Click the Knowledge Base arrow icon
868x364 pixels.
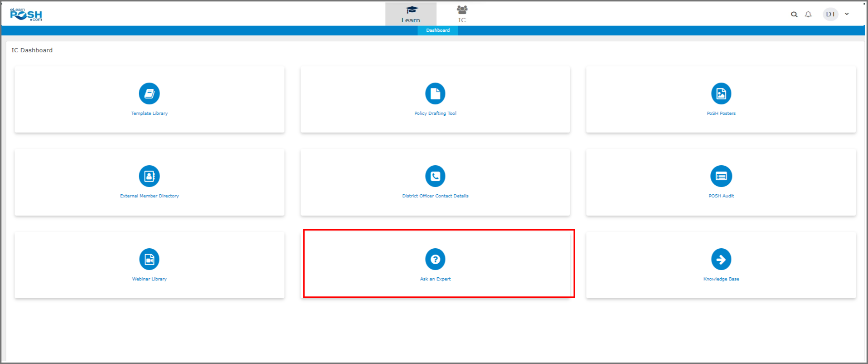pos(721,259)
